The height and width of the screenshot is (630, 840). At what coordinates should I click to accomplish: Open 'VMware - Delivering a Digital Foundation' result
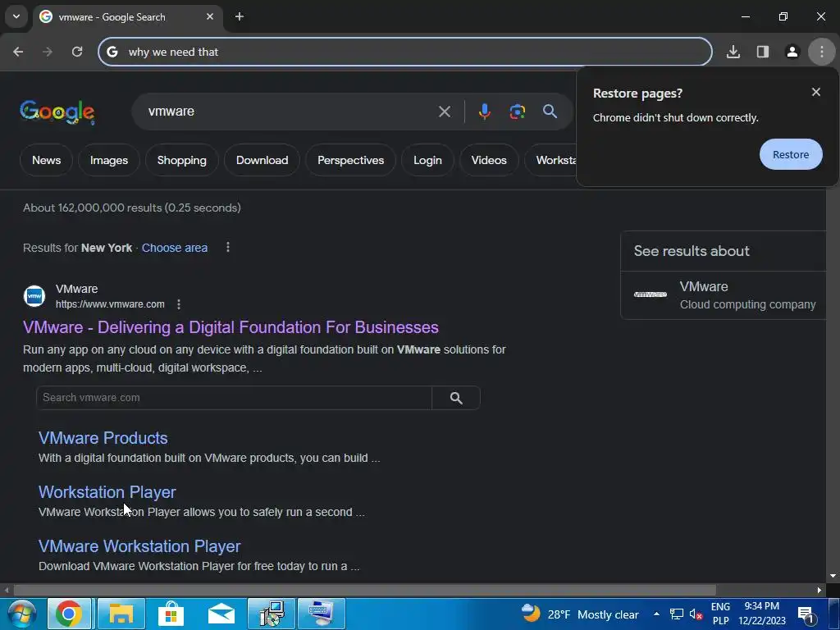[x=231, y=327]
